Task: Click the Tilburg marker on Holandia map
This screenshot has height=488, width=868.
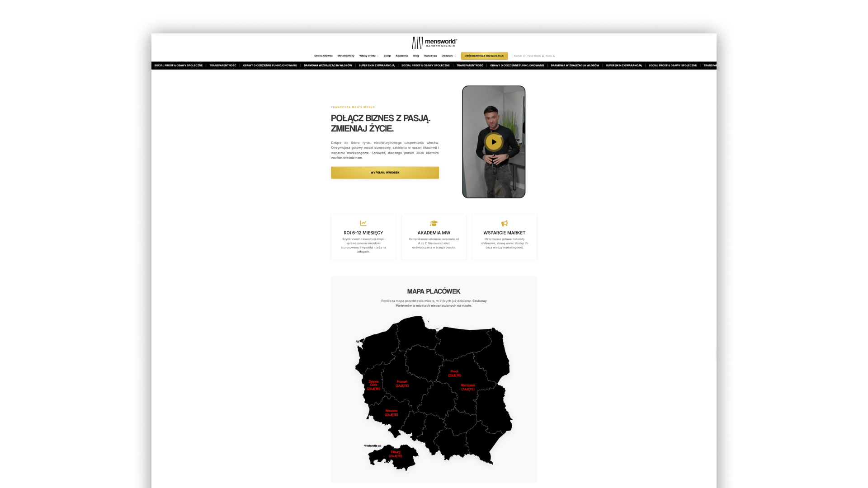Action: 396,454
